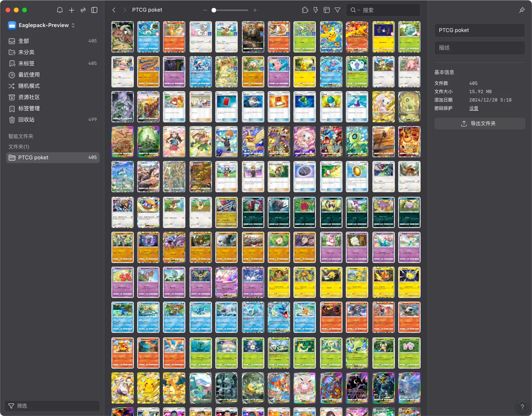Click the switch-library arrows icon
This screenshot has height=416, width=532.
pos(83,10)
